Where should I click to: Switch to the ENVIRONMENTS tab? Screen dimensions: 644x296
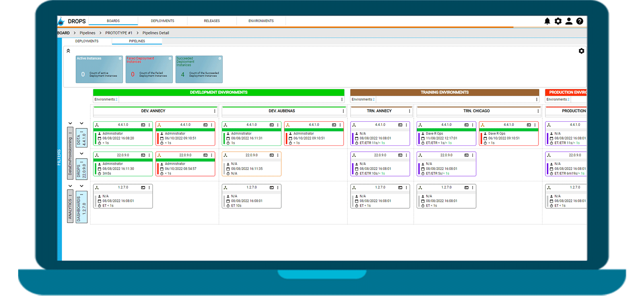261,21
